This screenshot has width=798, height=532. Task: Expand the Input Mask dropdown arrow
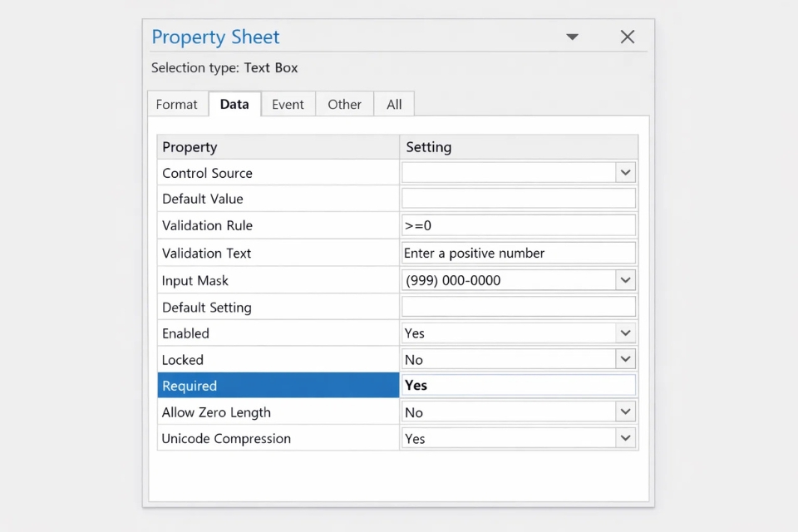pyautogui.click(x=626, y=280)
